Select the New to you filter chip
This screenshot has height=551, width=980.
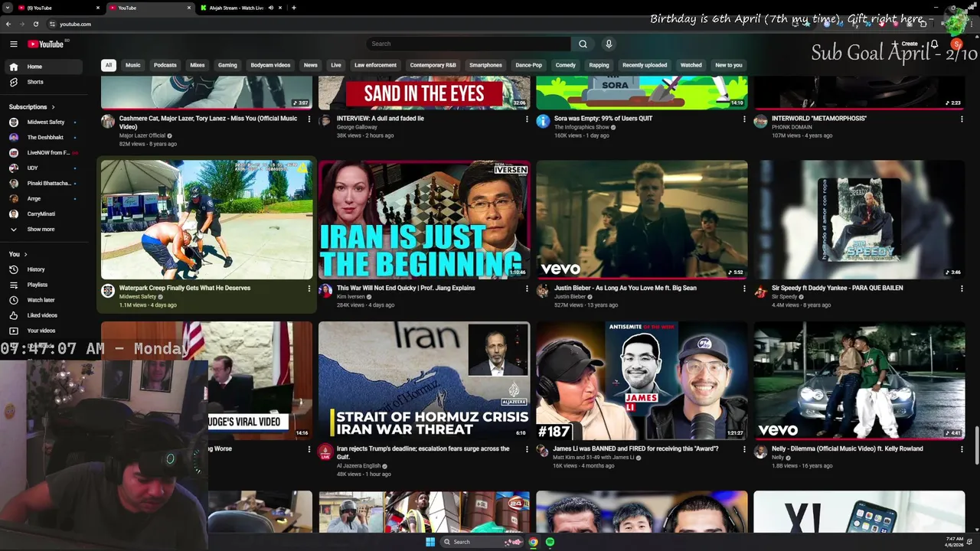(729, 65)
